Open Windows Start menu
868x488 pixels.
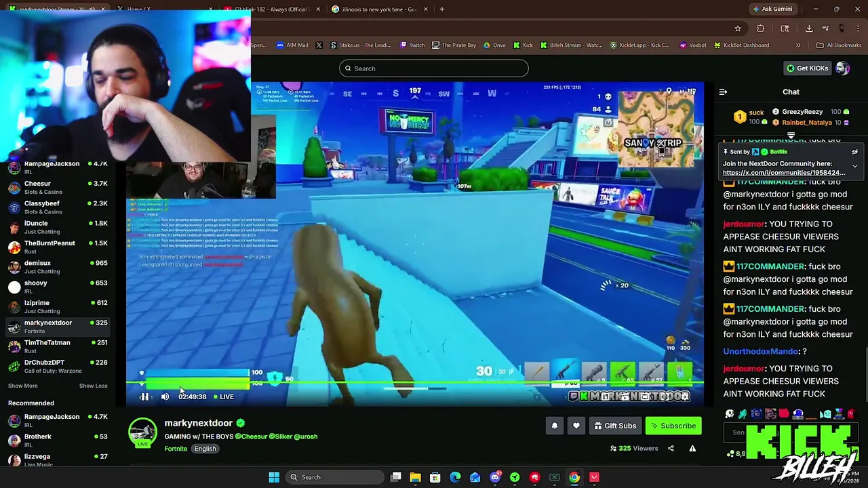click(274, 477)
